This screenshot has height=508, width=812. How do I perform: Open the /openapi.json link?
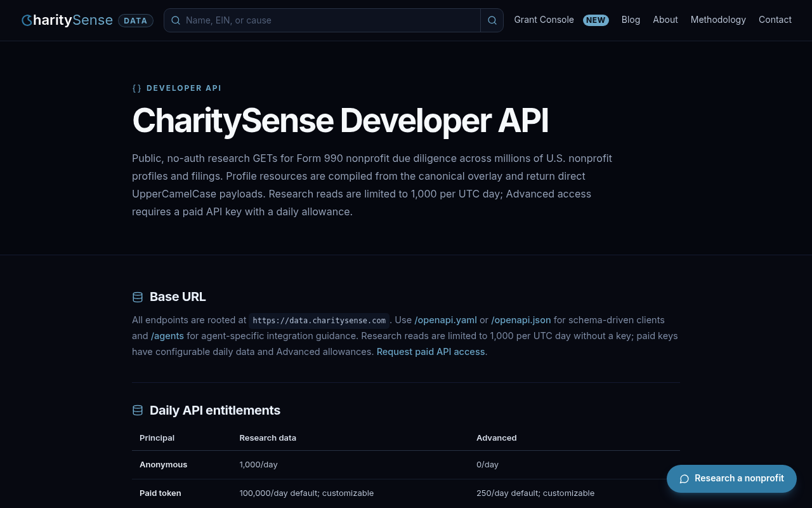point(521,320)
